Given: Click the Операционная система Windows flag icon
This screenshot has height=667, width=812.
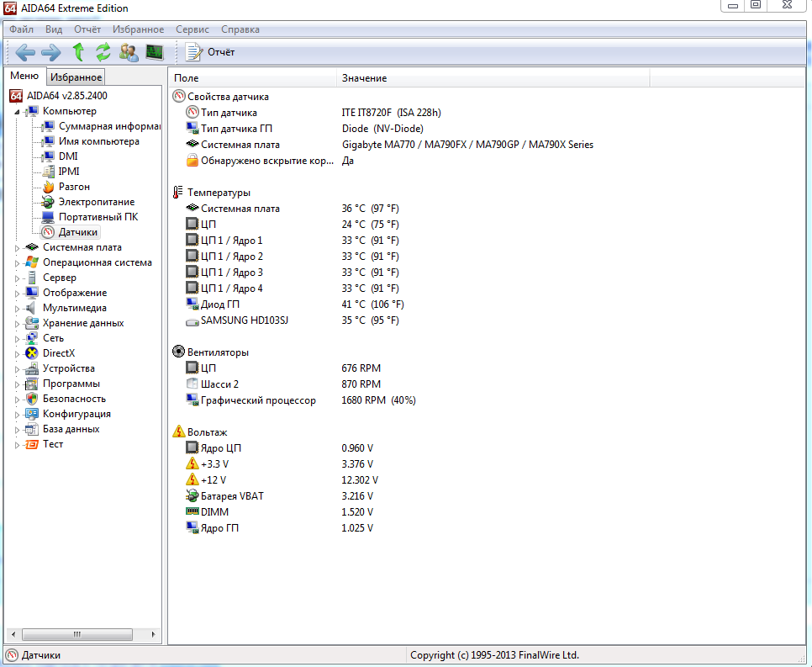Looking at the screenshot, I should coord(32,262).
